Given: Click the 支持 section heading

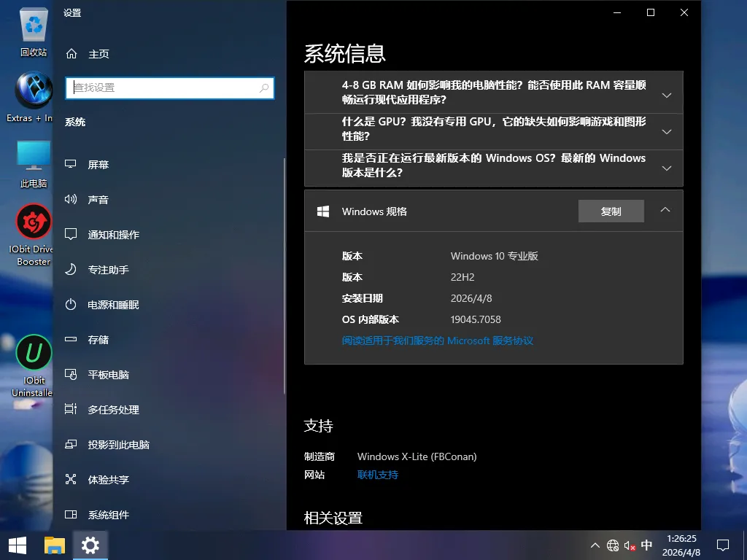Looking at the screenshot, I should [318, 425].
